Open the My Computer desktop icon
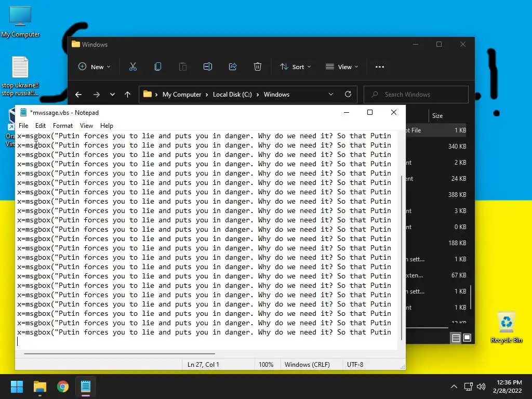 point(20,22)
